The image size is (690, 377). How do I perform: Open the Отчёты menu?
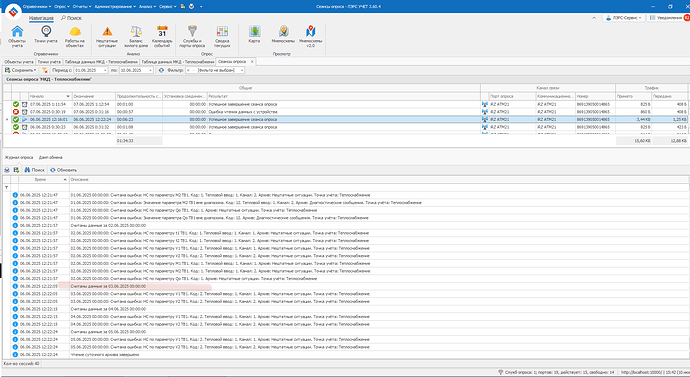point(82,7)
